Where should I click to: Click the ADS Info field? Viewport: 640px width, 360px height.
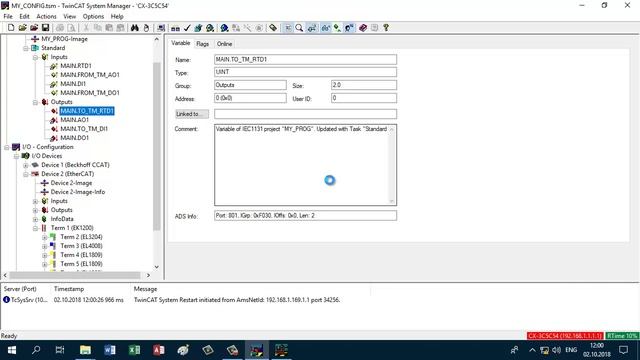(x=305, y=216)
